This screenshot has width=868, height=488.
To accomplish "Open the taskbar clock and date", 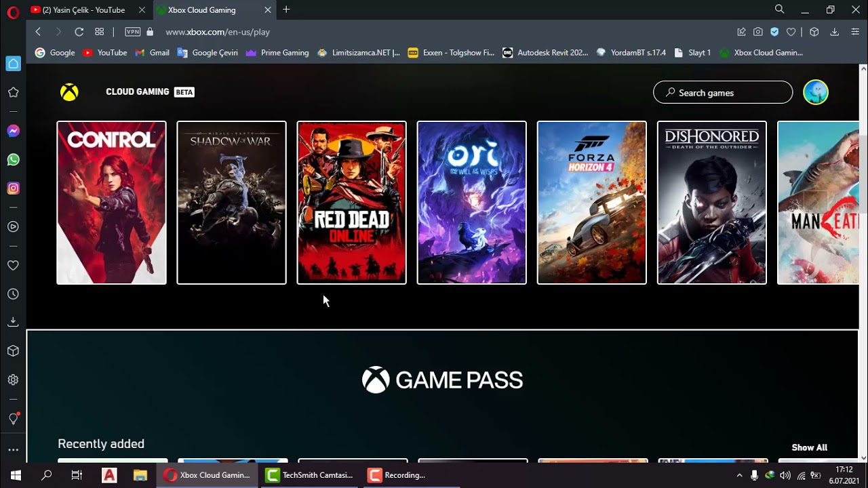I will (844, 475).
